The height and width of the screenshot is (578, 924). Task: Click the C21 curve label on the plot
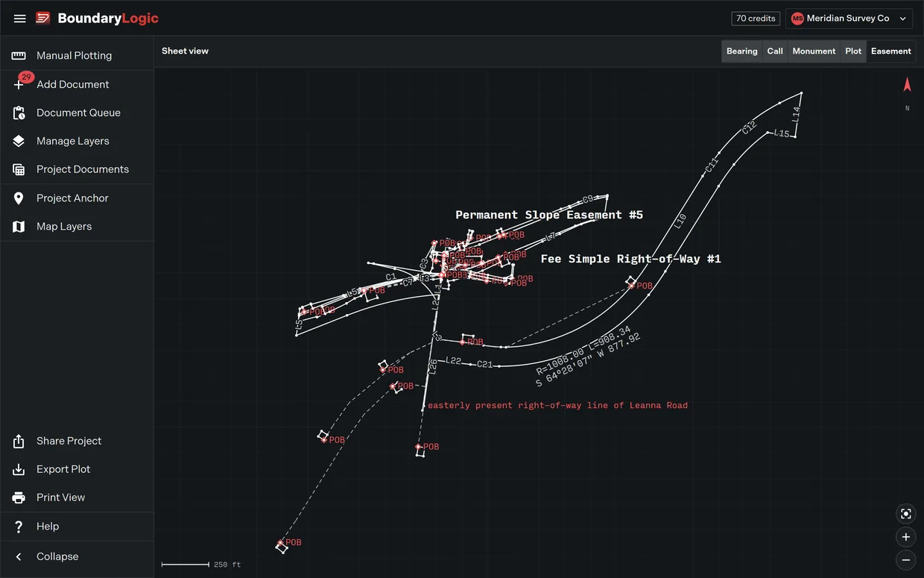484,365
